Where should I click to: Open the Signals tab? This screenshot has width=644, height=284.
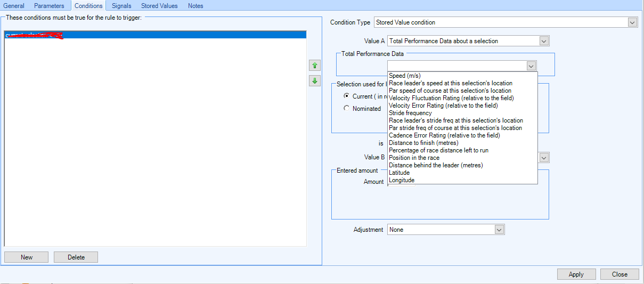[121, 6]
